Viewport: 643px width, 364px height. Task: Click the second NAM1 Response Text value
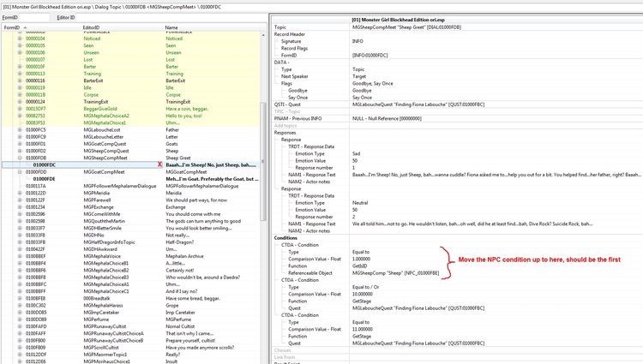click(x=472, y=224)
